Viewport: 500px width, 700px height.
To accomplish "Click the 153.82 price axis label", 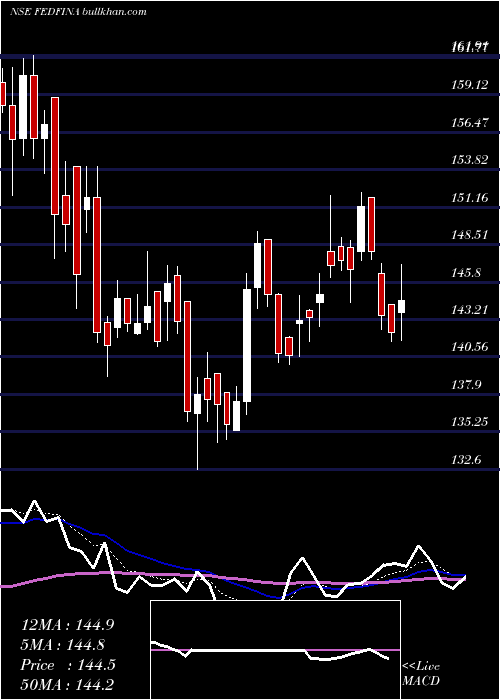I will pos(470,160).
